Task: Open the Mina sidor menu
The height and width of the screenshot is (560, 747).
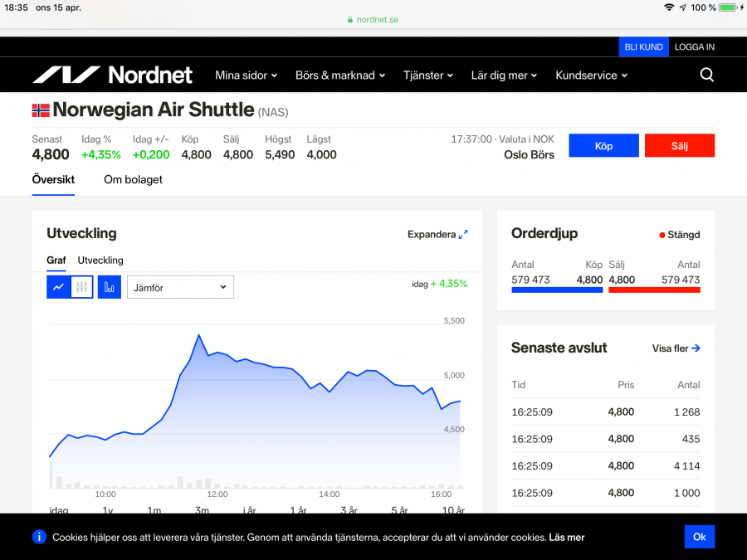Action: pyautogui.click(x=246, y=75)
